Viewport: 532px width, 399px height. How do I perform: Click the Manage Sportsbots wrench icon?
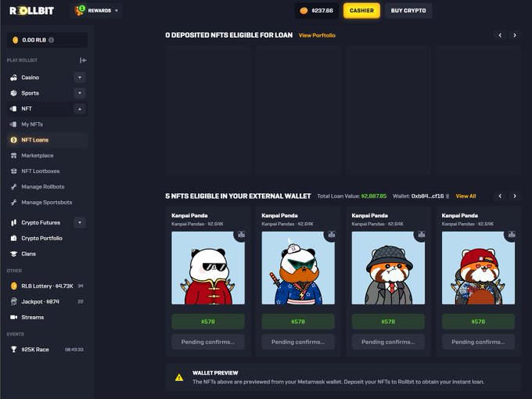tap(13, 202)
